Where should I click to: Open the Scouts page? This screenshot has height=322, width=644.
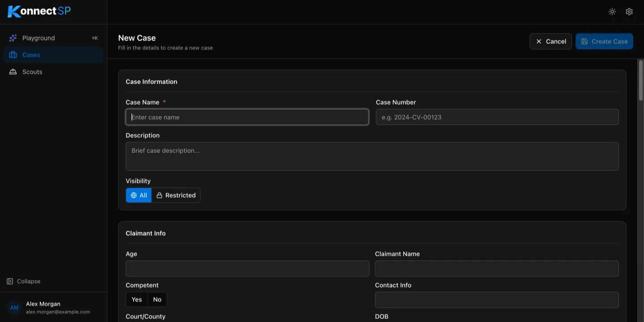click(54, 72)
